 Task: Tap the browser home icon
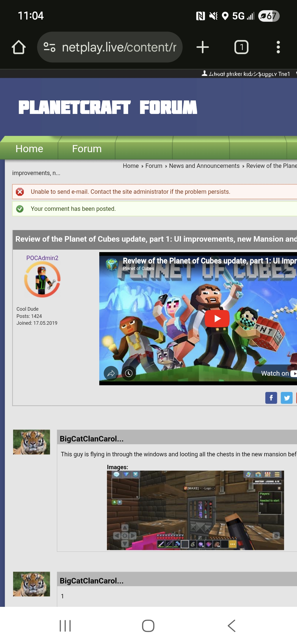click(19, 47)
